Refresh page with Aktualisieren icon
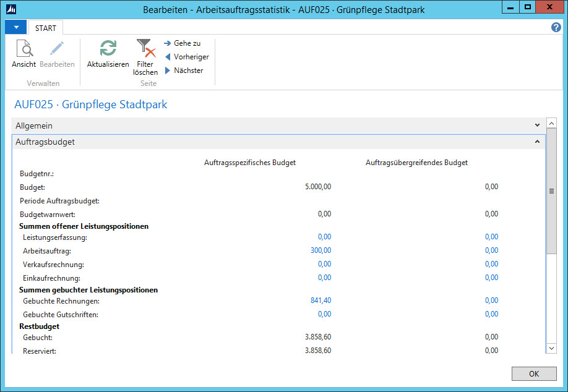The width and height of the screenshot is (568, 392). (108, 48)
